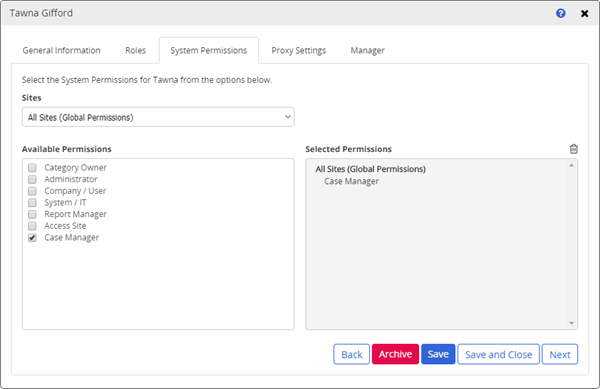Open the Sites dropdown list
The height and width of the screenshot is (389, 600).
(x=158, y=117)
